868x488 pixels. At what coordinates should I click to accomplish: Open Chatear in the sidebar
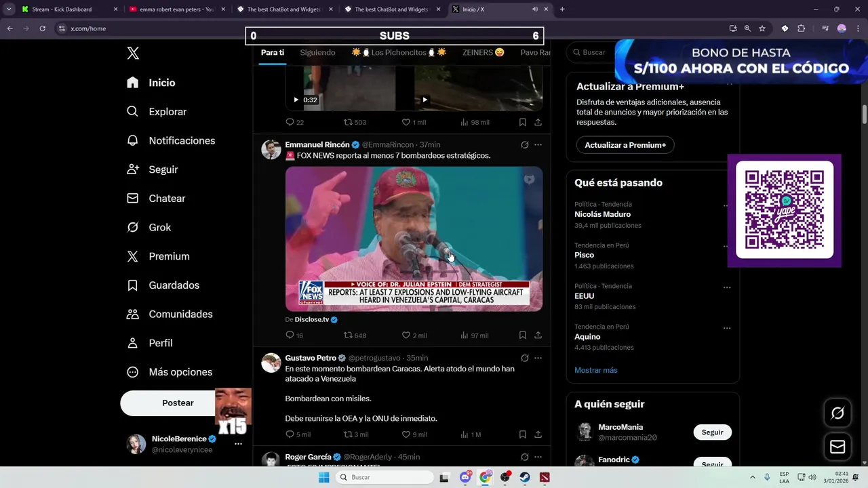[156, 199]
